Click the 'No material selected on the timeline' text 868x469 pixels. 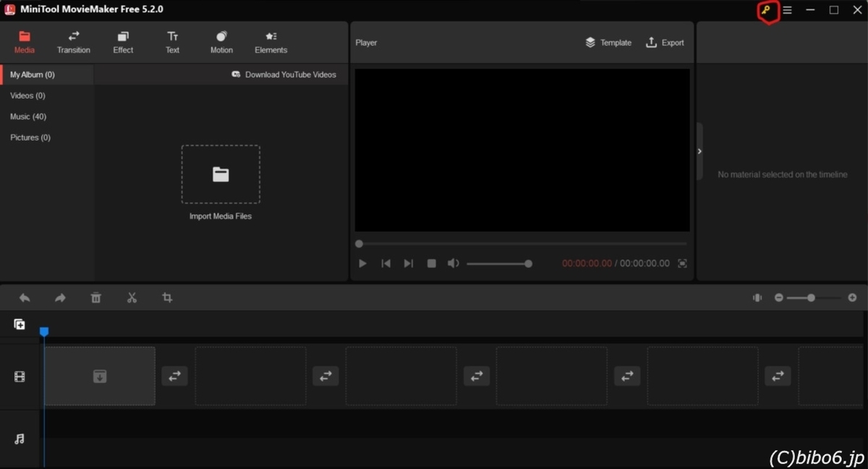[x=783, y=175]
